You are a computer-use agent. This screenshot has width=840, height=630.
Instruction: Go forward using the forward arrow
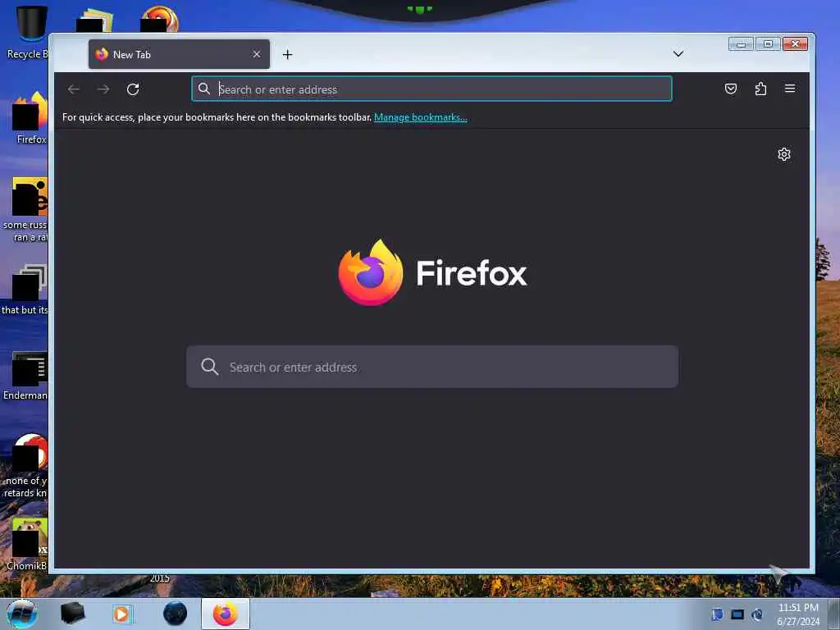pos(103,89)
